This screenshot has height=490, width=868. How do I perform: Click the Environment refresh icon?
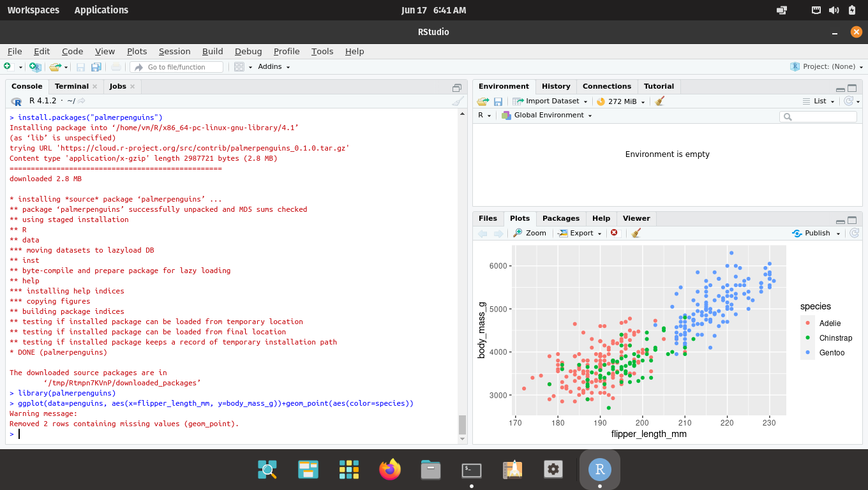point(848,101)
